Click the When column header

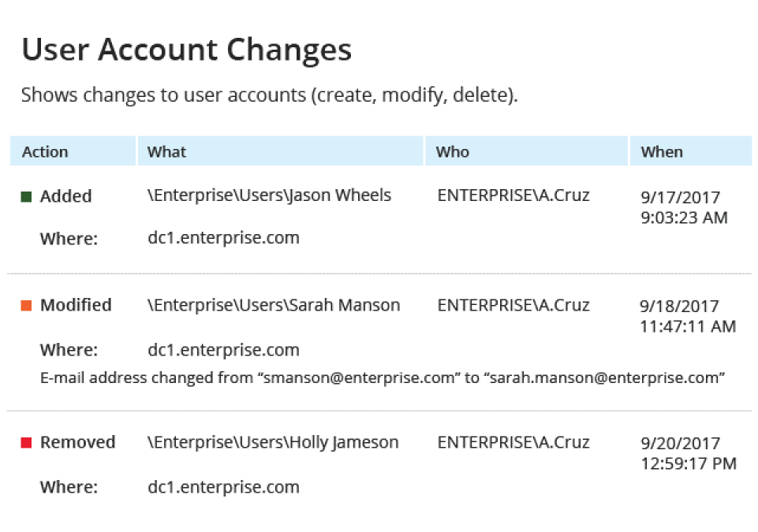pyautogui.click(x=662, y=152)
